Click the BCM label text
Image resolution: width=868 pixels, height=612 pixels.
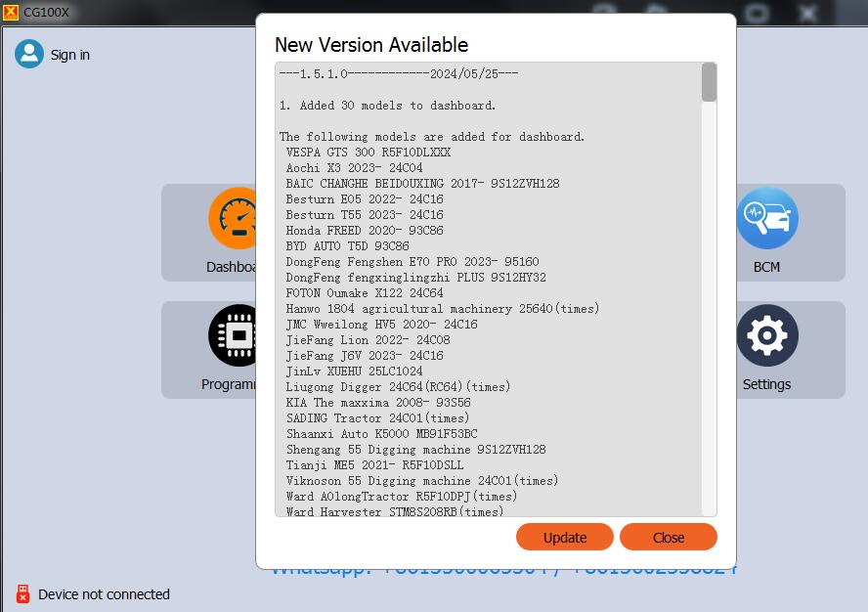[x=766, y=267]
